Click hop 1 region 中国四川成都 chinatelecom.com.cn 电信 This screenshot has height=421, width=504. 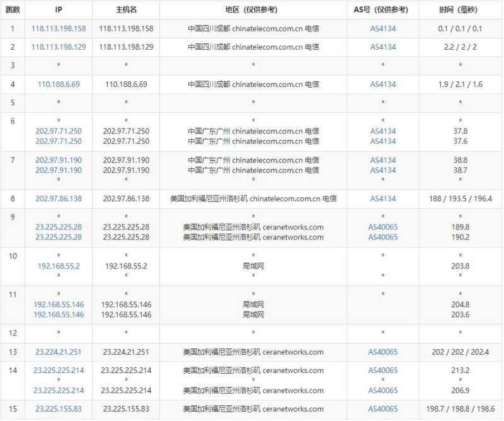pyautogui.click(x=253, y=28)
